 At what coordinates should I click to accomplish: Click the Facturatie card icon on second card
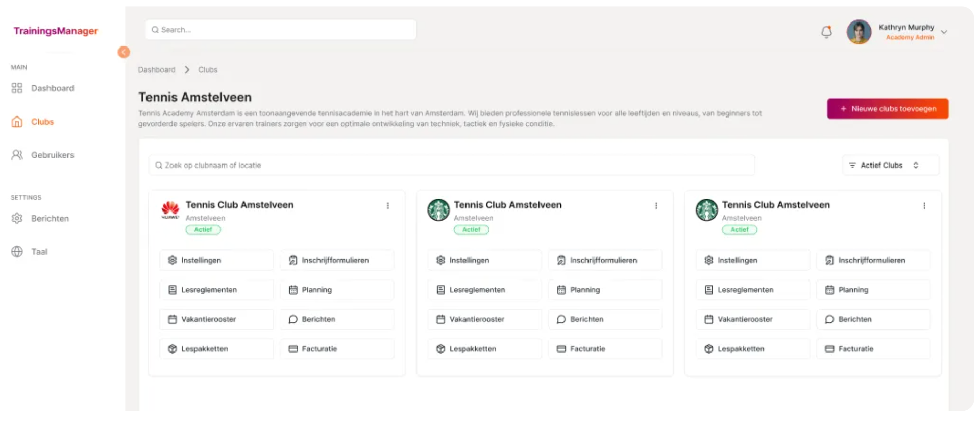tap(561, 349)
